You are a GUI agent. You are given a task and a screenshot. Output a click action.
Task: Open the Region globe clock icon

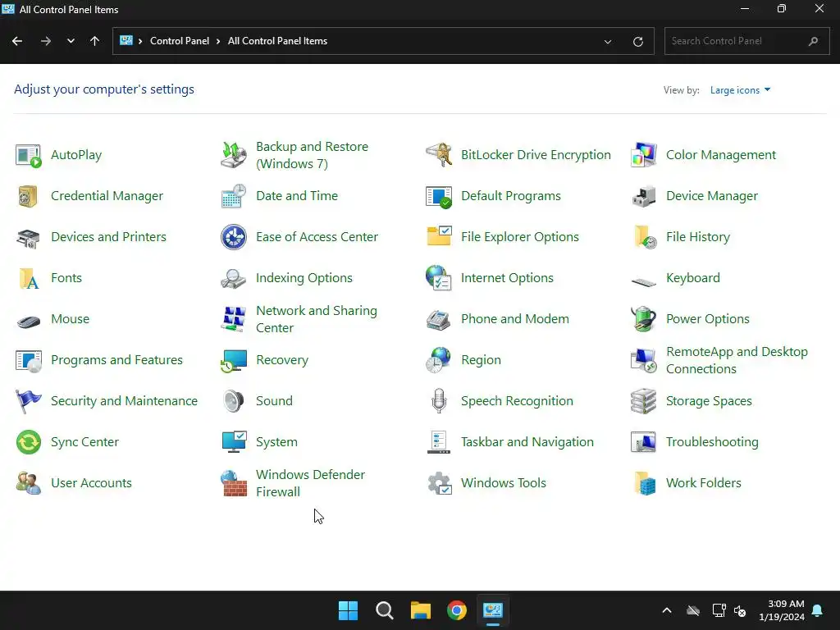439,361
